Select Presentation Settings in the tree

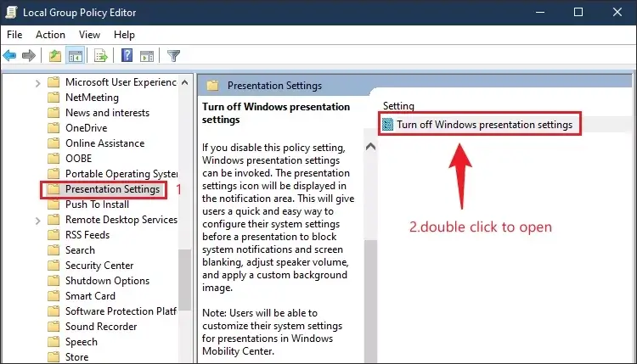(112, 189)
